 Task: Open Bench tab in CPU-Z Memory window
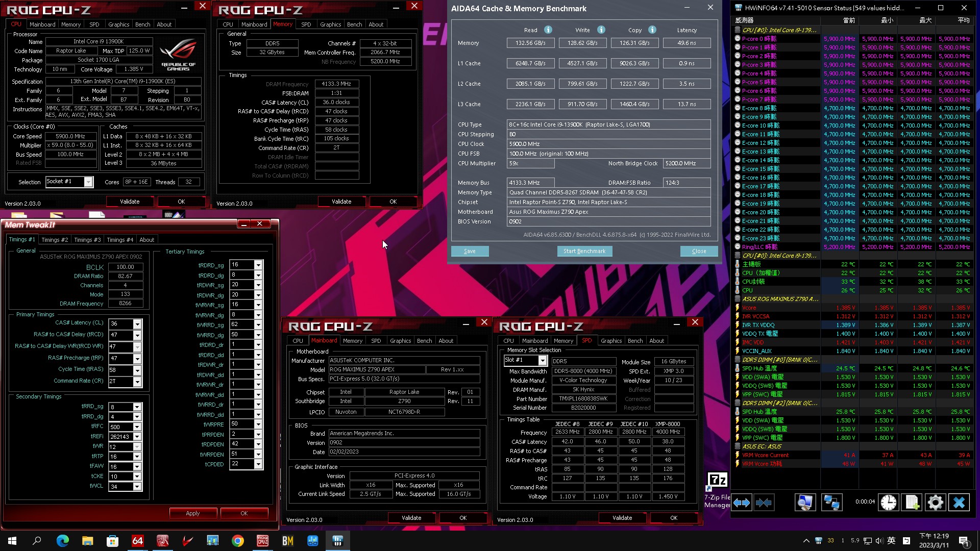point(354,24)
